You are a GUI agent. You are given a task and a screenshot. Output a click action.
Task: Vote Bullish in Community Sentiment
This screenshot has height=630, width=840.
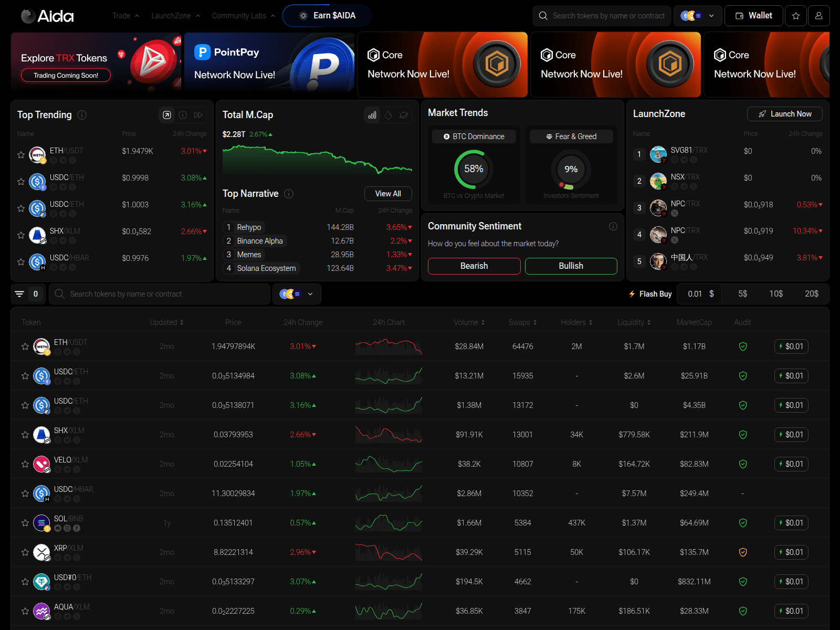571,266
